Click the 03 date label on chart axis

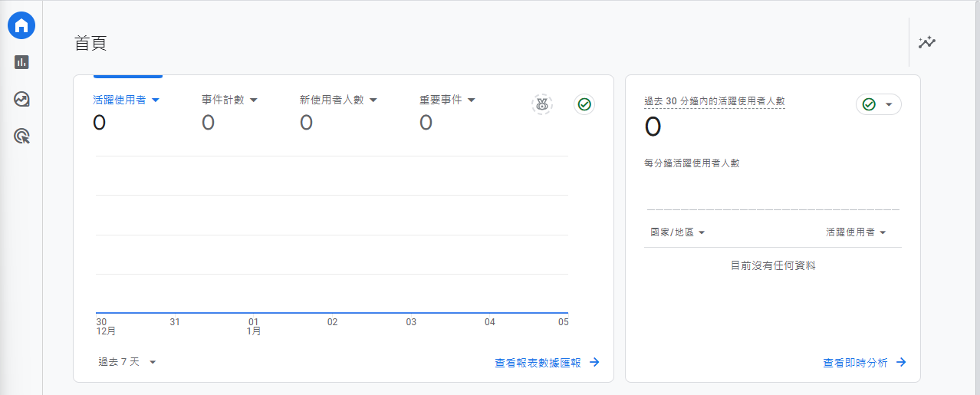tap(411, 322)
